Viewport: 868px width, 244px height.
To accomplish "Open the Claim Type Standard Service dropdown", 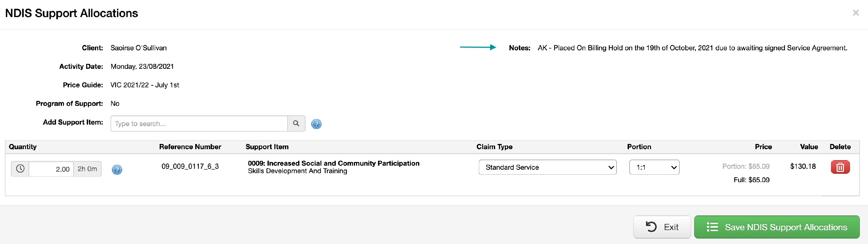I will 547,167.
